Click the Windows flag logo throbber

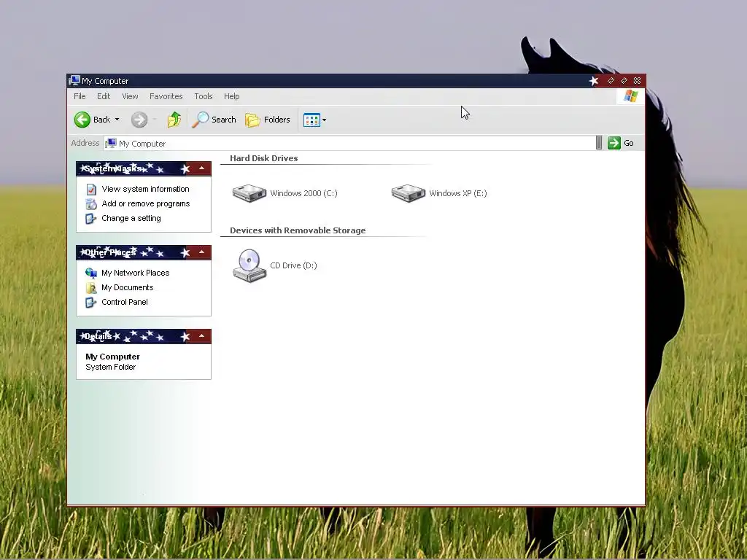(x=630, y=96)
